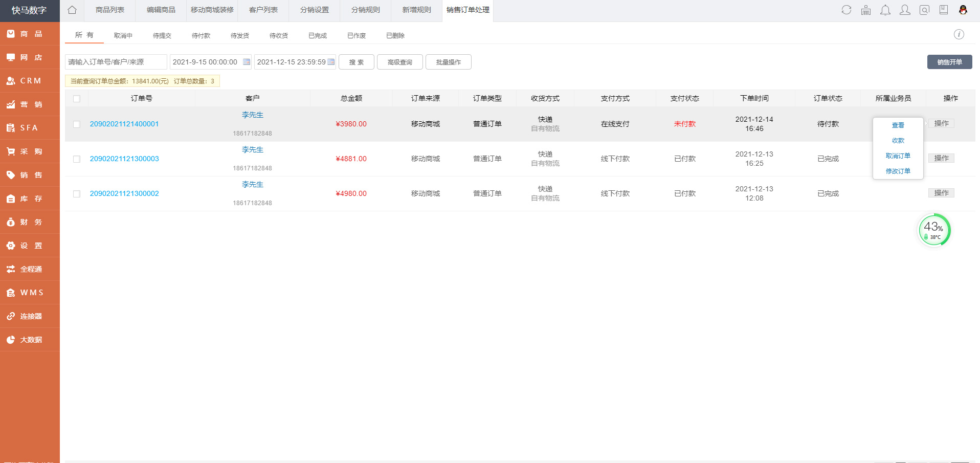Screen dimensions: 980x463
Task: Choose 取消订单 from the popup menu
Action: pos(898,156)
